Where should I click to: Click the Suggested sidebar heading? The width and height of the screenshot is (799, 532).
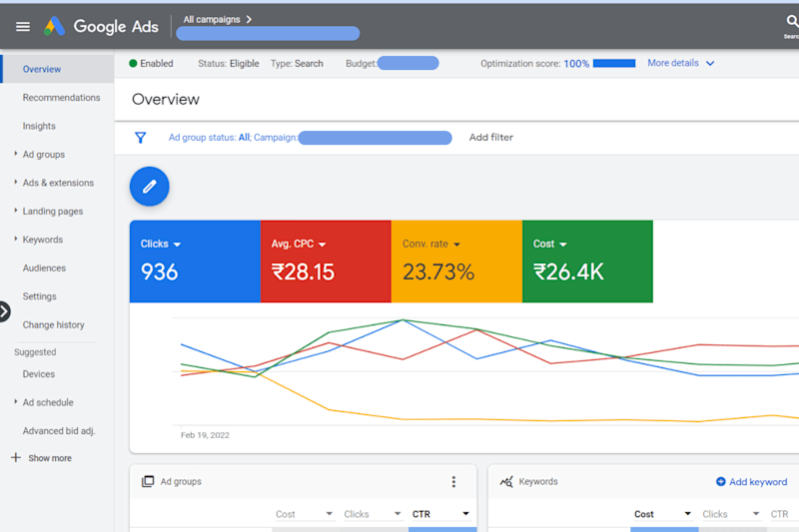(x=35, y=351)
